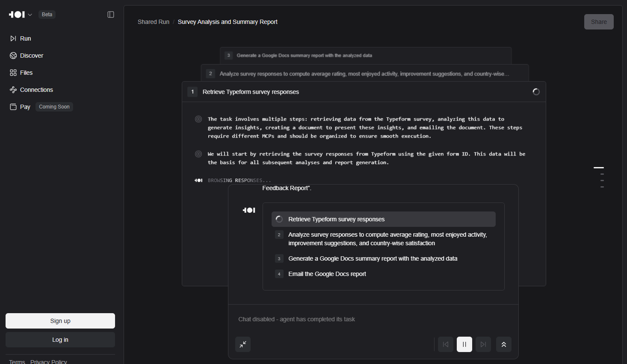
Task: Click the agent avatar logo in the chat panel
Action: (x=249, y=210)
